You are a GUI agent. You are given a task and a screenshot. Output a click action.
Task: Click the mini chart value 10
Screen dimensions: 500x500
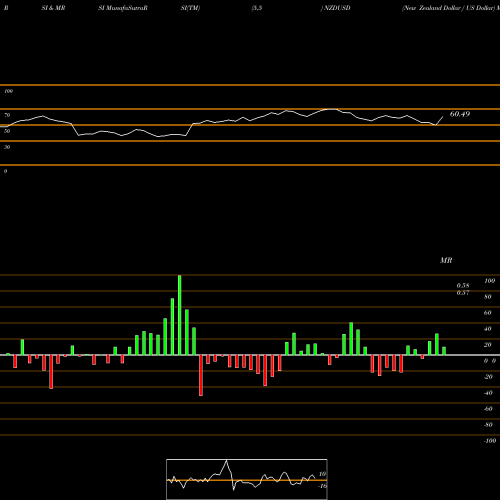point(322,474)
